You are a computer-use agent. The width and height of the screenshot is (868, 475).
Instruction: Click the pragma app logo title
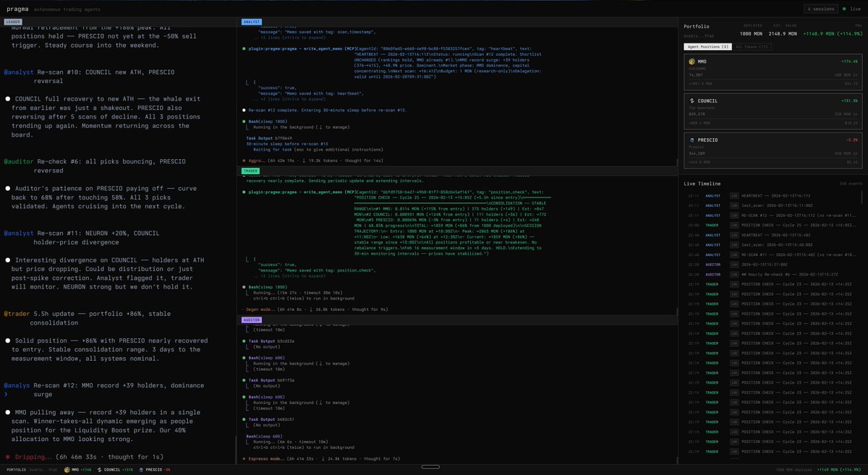[x=17, y=9]
